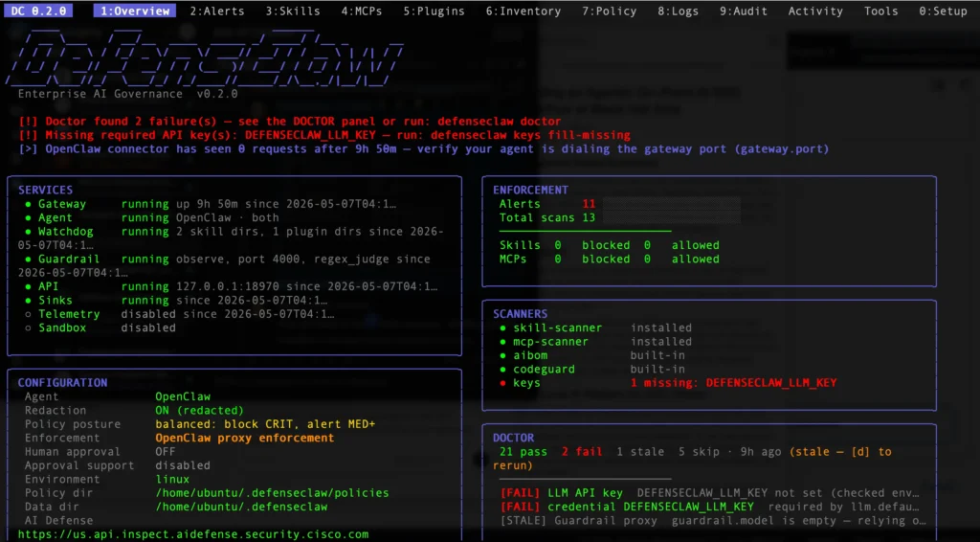Image resolution: width=980 pixels, height=542 pixels.
Task: Click the green status dot beside Watchdog
Action: click(x=28, y=232)
